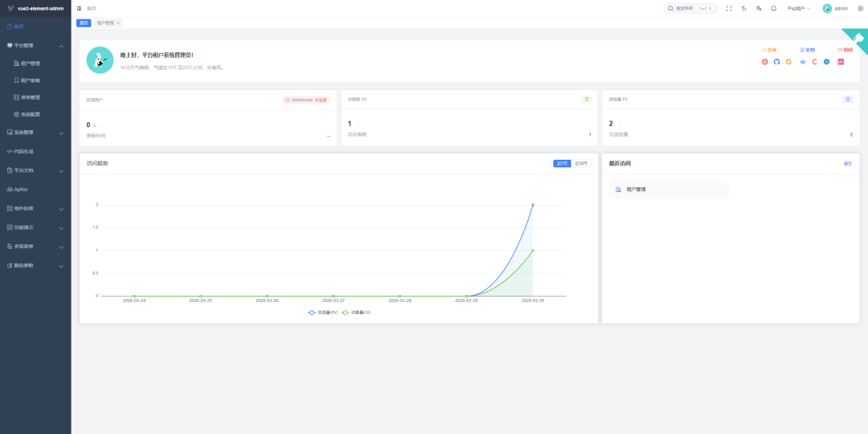The height and width of the screenshot is (434, 868).
Task: Open settings gear in top-right corner
Action: click(860, 8)
